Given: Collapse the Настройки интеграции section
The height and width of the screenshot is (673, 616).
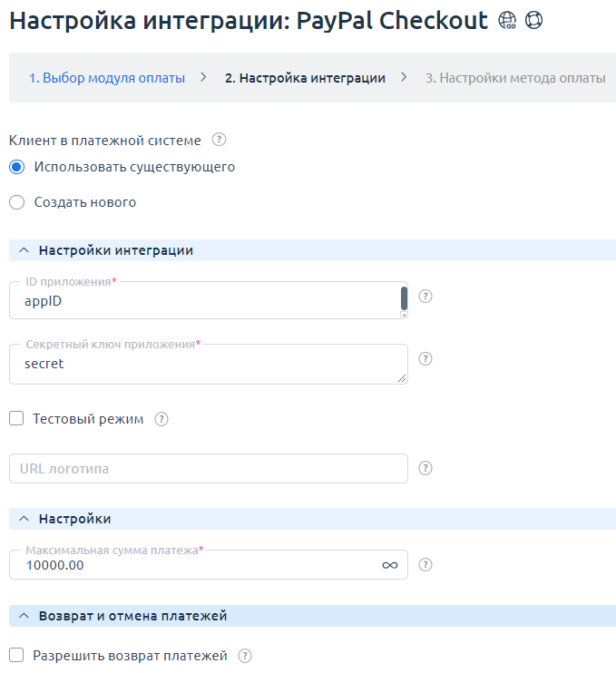Looking at the screenshot, I should pos(24,250).
